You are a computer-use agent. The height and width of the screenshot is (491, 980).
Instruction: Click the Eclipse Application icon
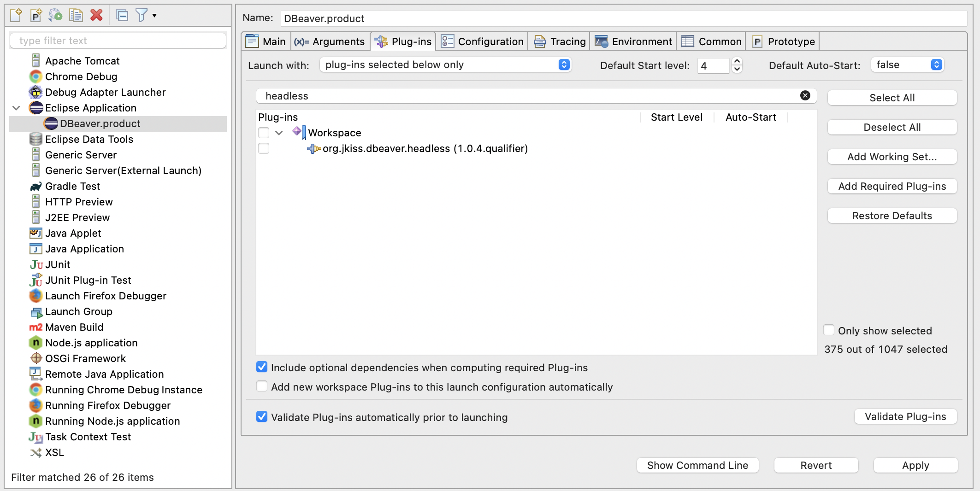click(x=36, y=108)
